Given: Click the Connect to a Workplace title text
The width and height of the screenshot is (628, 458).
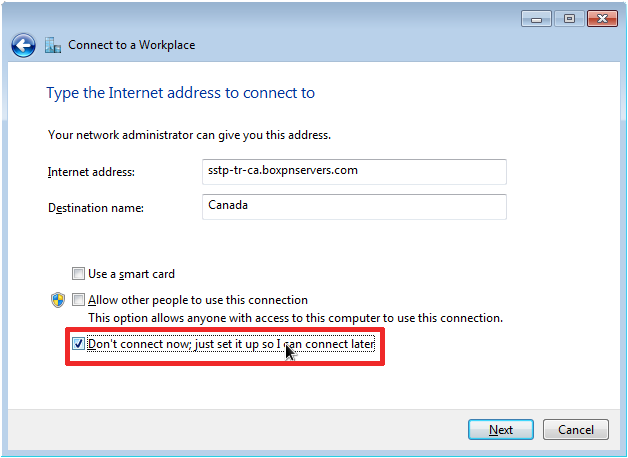Looking at the screenshot, I should [x=132, y=45].
